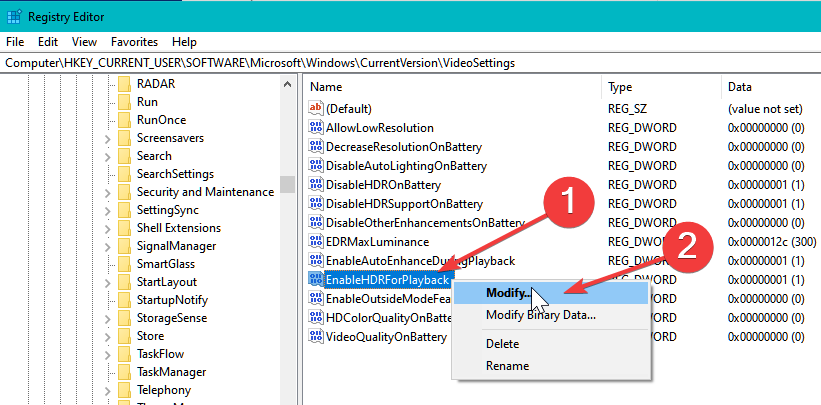Image resolution: width=821 pixels, height=405 pixels.
Task: Click the tree pane scroll up arrow
Action: coord(287,84)
